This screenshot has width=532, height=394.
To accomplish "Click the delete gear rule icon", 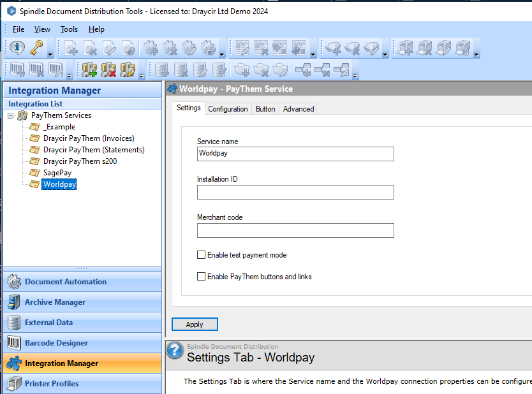I will coord(170,48).
